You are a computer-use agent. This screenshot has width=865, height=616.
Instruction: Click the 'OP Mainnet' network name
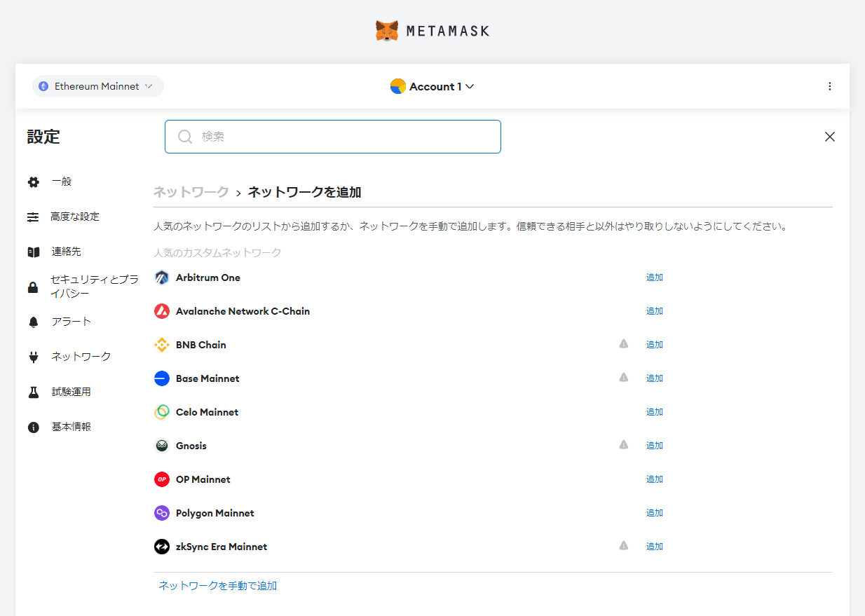tap(203, 479)
